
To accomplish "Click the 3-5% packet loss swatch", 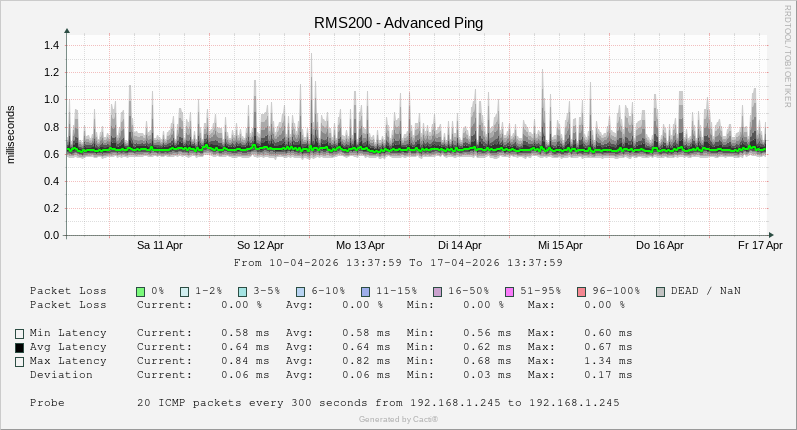I will point(243,291).
